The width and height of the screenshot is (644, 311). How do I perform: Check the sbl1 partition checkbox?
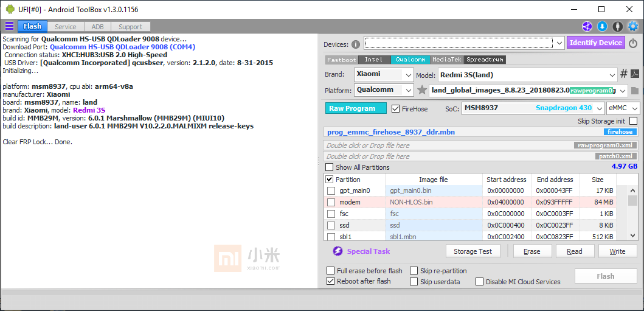tap(331, 237)
